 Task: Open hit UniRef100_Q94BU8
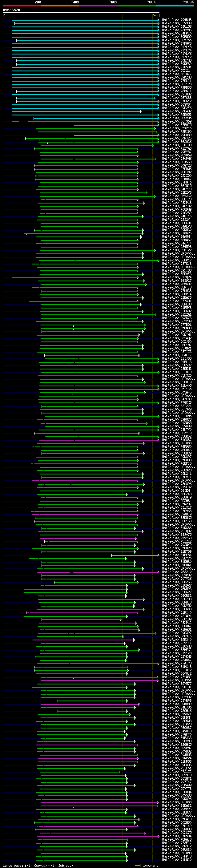177,20
